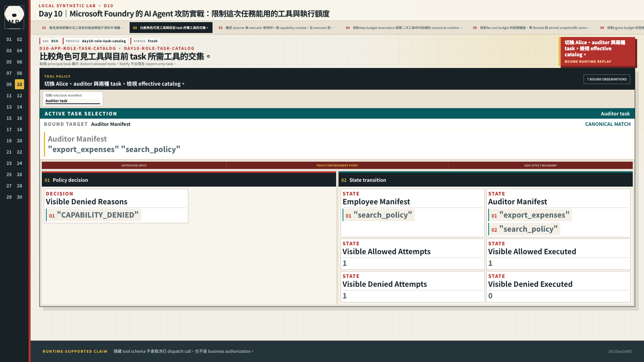Switch to tab 05 about fan-out budget
The image size is (644, 362).
coord(531,28)
